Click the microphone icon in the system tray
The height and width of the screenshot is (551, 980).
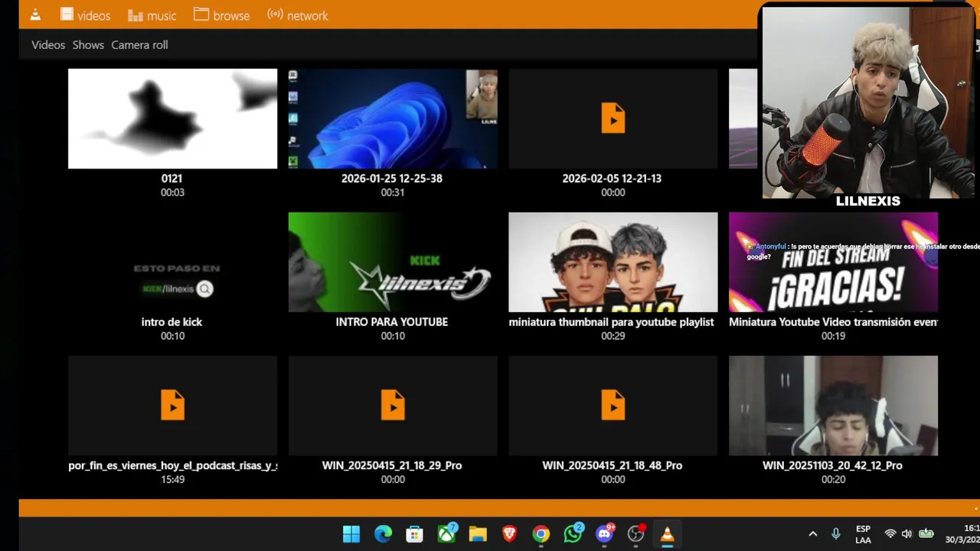tap(836, 534)
